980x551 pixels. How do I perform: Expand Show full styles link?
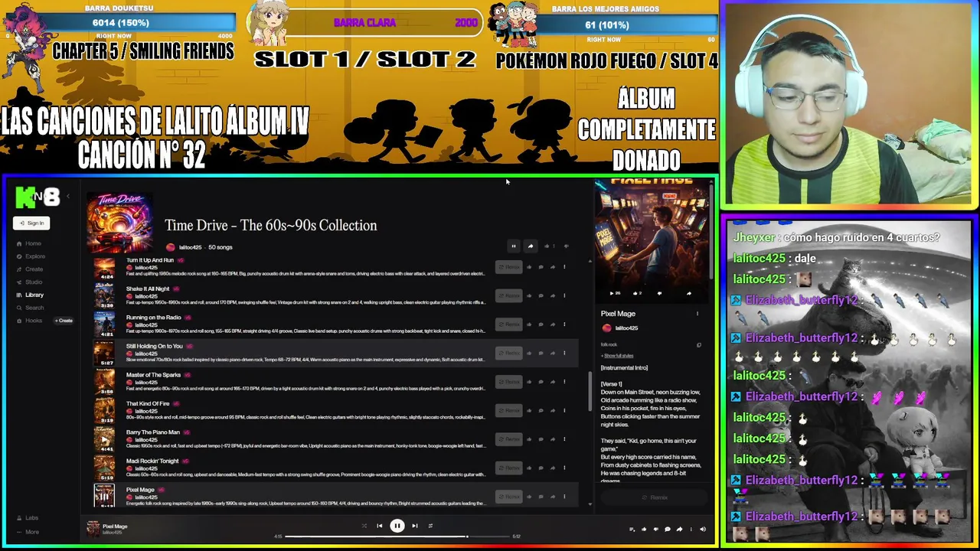[618, 356]
